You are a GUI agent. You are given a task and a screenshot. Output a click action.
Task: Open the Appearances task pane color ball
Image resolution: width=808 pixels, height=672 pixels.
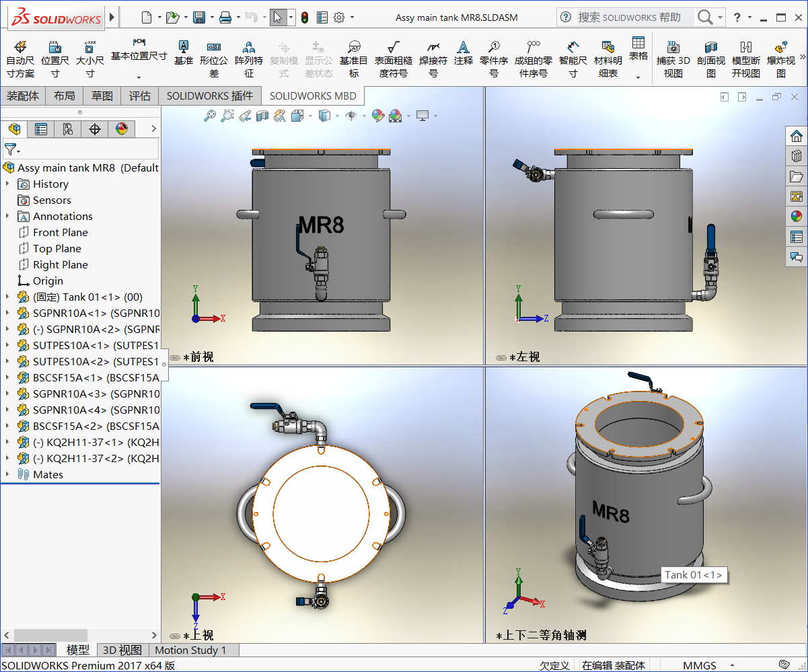797,217
